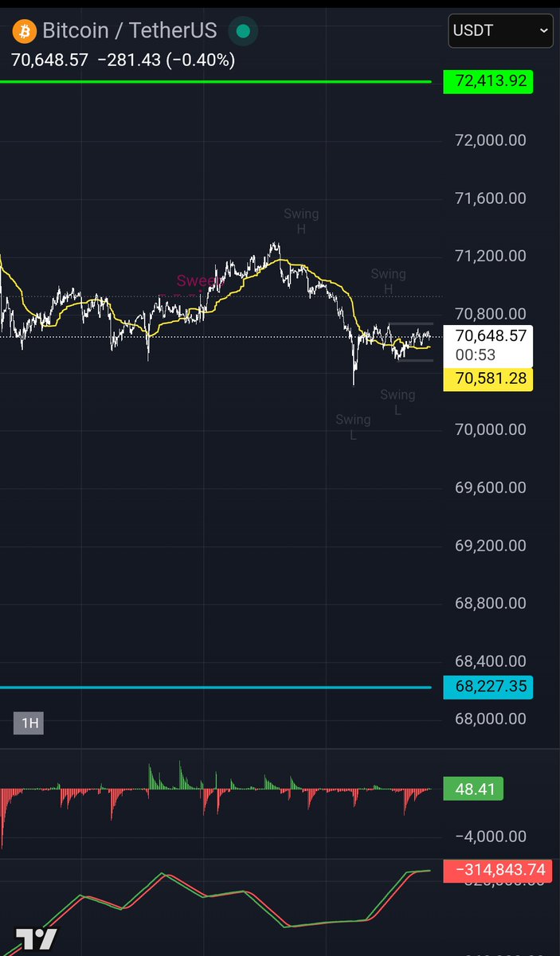Select the yellow 70,581.28 moving average label
This screenshot has height=956, width=560.
488,378
